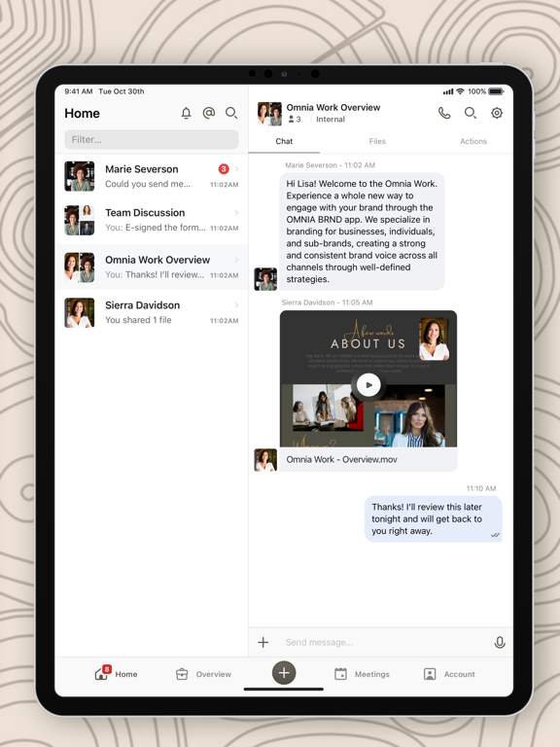Screen dimensions: 560x747
Task: Tap the Home heading title
Action: coord(83,114)
